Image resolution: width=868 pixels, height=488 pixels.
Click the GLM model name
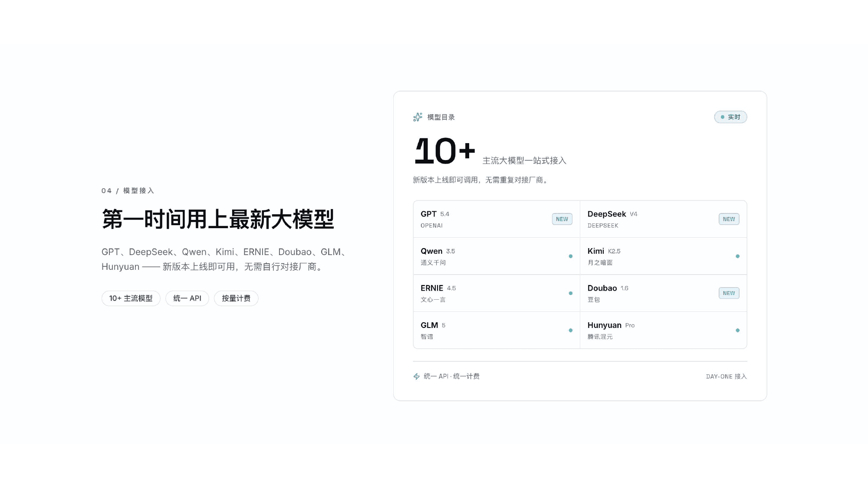[x=429, y=325]
